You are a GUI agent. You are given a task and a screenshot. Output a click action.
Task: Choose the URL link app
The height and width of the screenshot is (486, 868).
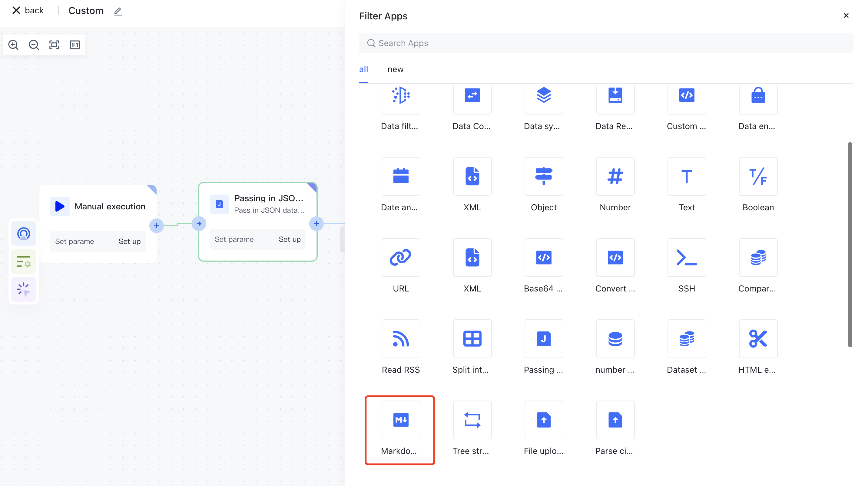click(x=401, y=258)
